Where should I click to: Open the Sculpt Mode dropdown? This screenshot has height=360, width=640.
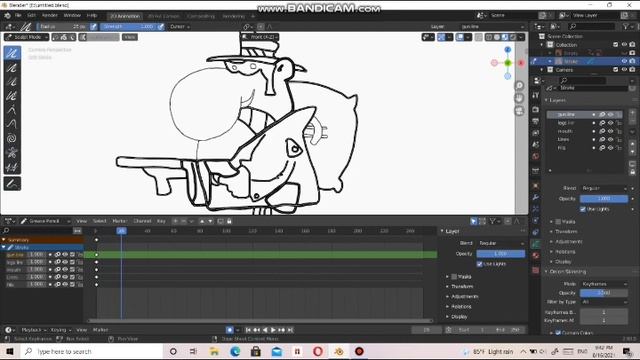tap(27, 37)
